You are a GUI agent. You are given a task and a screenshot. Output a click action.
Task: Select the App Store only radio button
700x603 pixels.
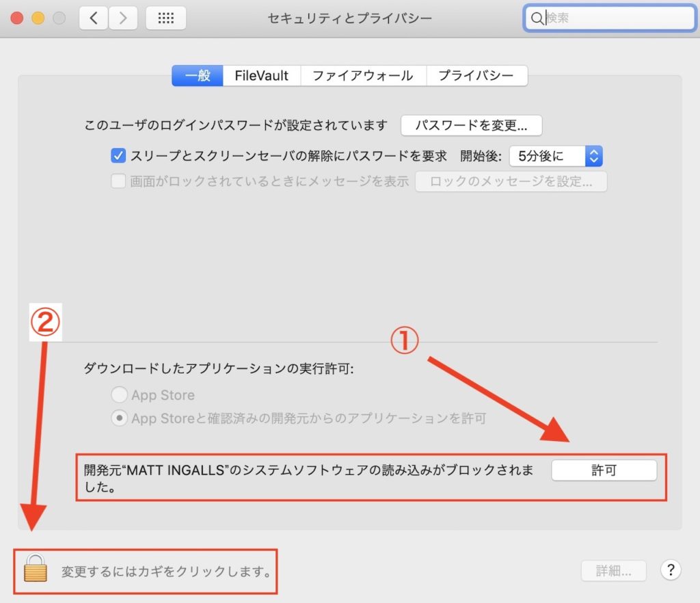[119, 394]
